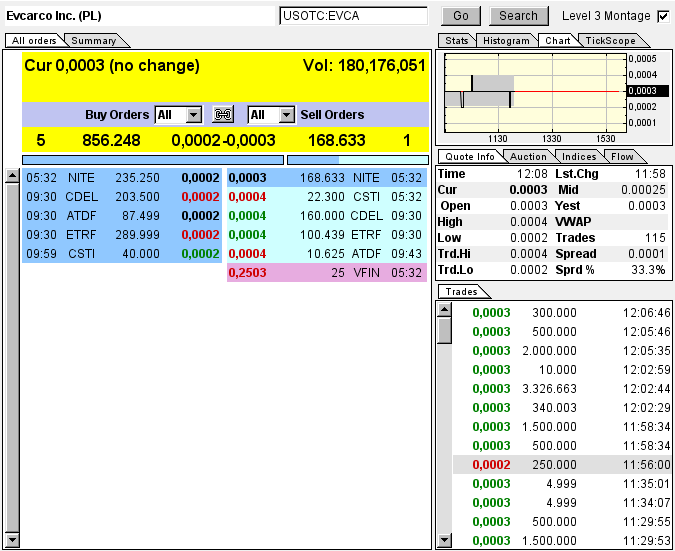Viewport: 675px width, 551px height.
Task: Click the Cur 0,0003 (no change) header
Action: point(112,65)
